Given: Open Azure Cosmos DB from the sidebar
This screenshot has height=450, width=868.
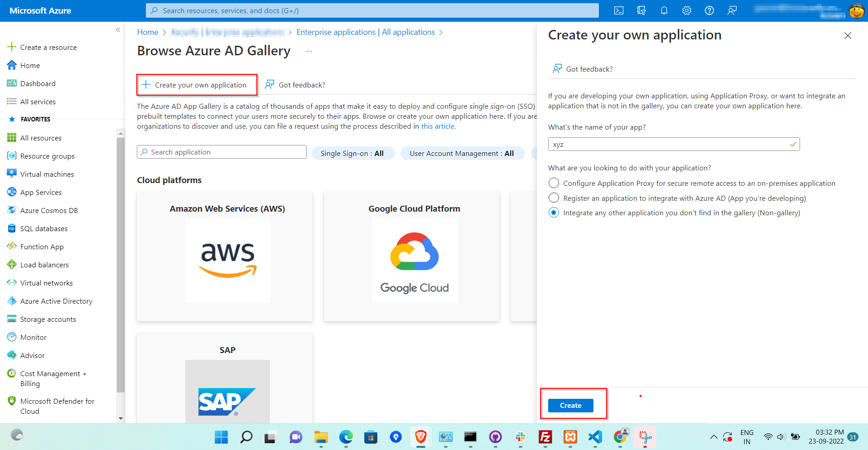Looking at the screenshot, I should [48, 210].
